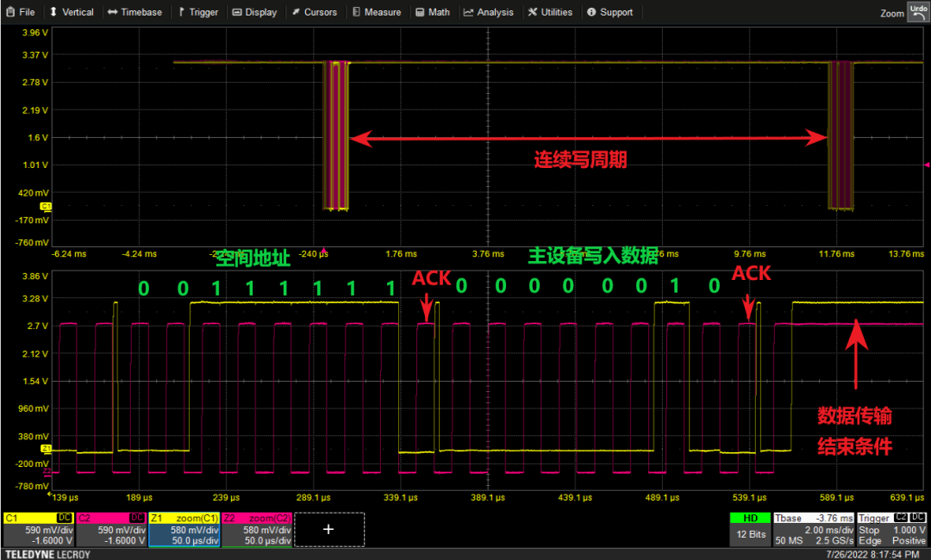931x560 pixels.
Task: Open the Trigger menu
Action: 198,12
